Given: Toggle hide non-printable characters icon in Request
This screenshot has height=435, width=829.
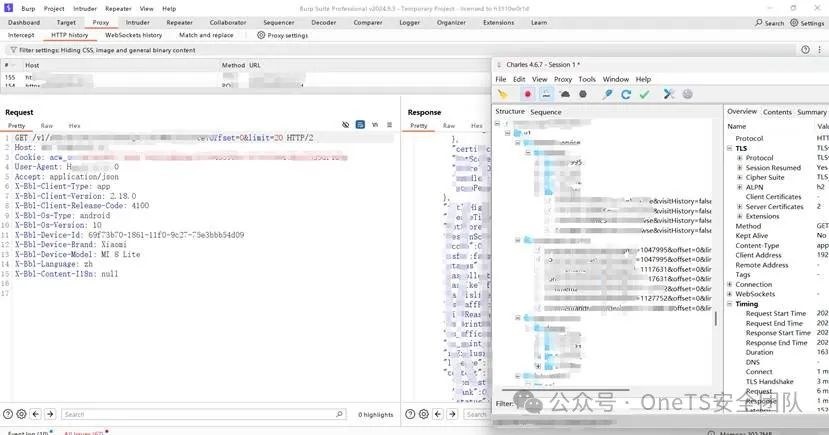Looking at the screenshot, I should 345,125.
